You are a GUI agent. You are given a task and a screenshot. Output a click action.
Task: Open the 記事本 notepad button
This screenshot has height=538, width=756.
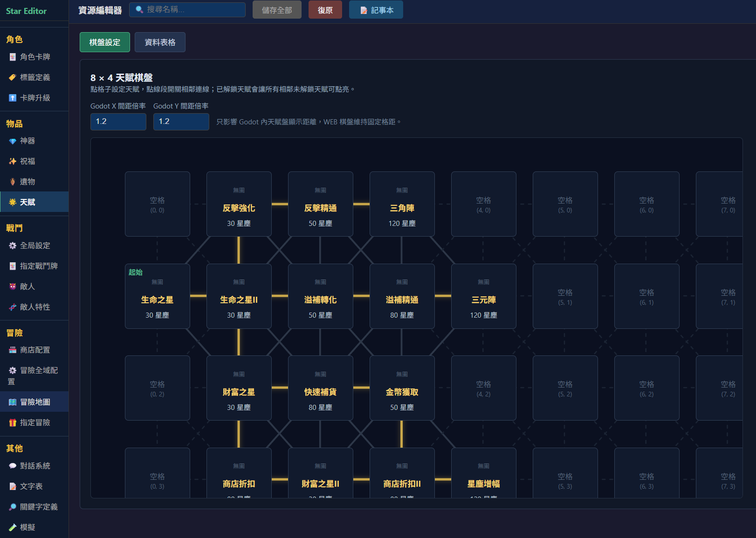[376, 10]
